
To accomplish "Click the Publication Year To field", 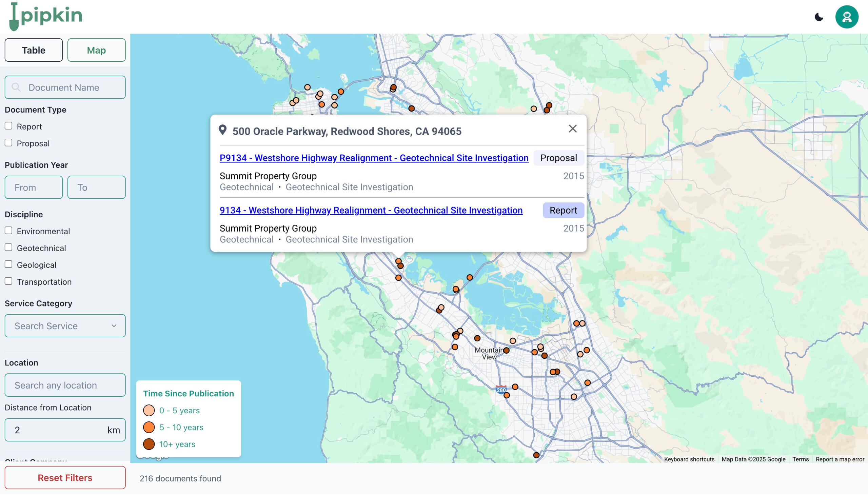I will pyautogui.click(x=96, y=187).
